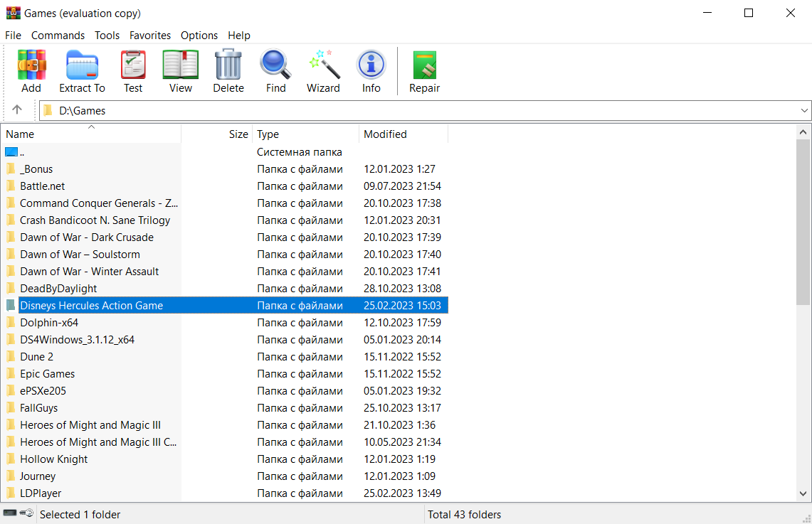This screenshot has height=524, width=812.
Task: Open the View book icon
Action: tap(180, 65)
